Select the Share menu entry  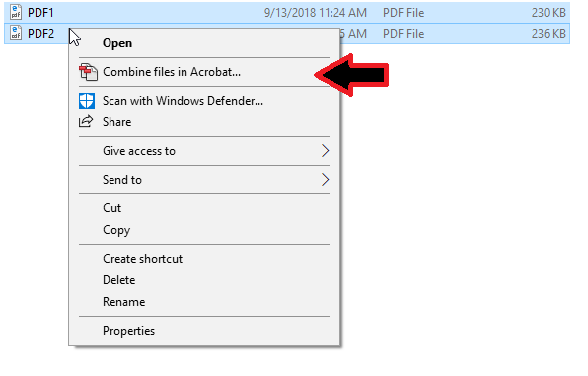pyautogui.click(x=117, y=122)
